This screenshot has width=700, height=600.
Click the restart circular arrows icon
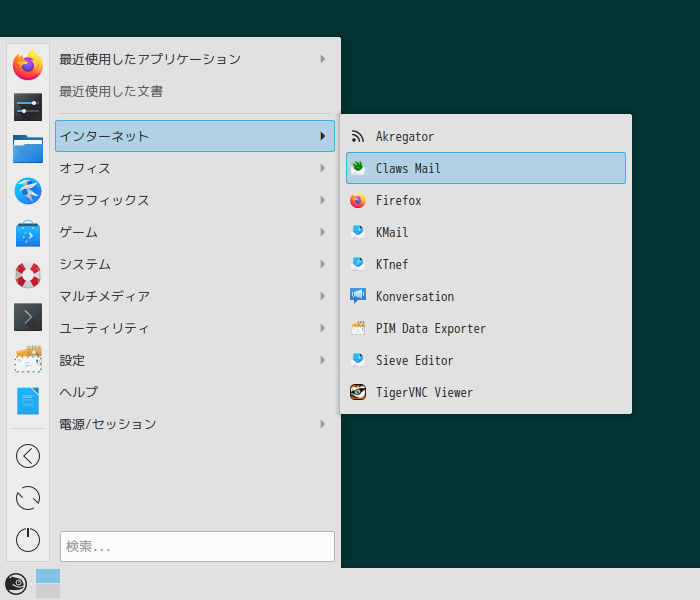28,498
